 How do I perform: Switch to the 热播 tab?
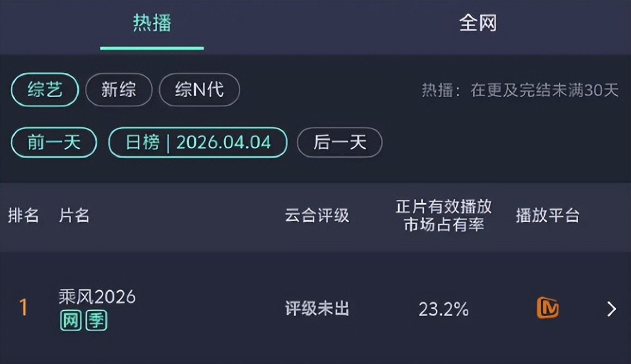click(152, 23)
